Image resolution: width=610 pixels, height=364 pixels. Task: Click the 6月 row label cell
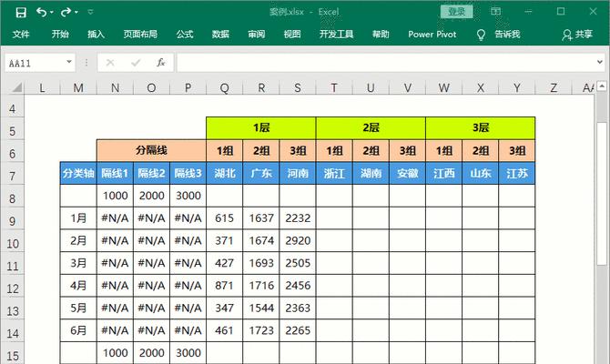coord(78,330)
